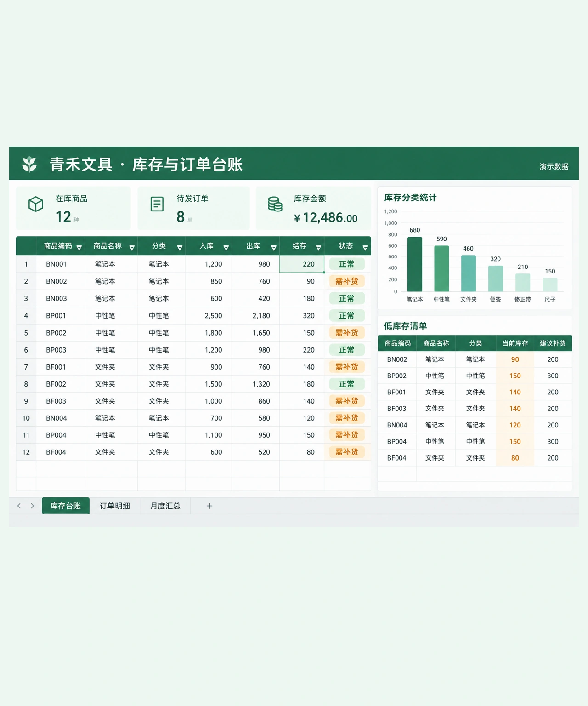
Task: Open the 结存 column filter dropdown
Action: tap(318, 248)
